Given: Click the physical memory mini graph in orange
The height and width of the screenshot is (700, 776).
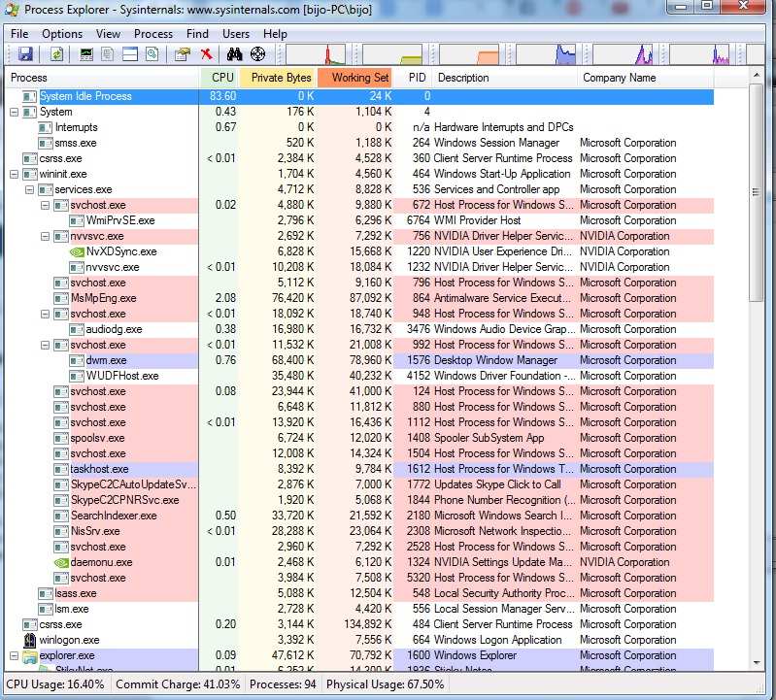Looking at the screenshot, I should point(469,54).
